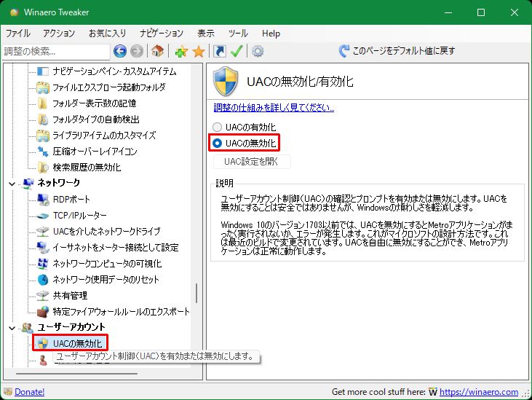Select 圧縮オーバーレイアイコン tree item
This screenshot has height=400, width=532.
click(95, 152)
